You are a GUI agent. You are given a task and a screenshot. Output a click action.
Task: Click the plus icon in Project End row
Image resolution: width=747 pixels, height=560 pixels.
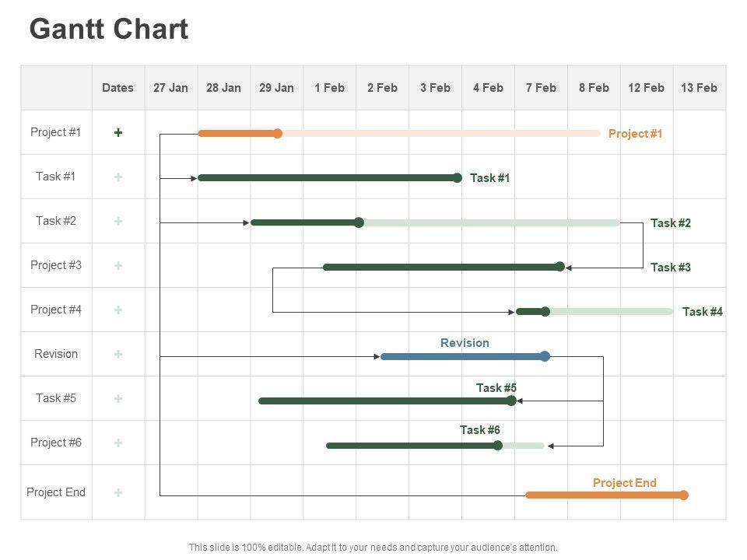pyautogui.click(x=118, y=492)
